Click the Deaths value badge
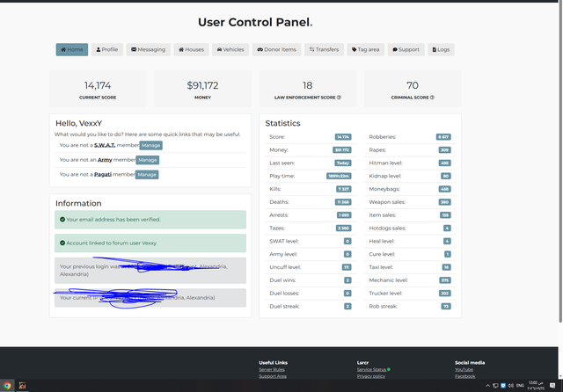 click(x=343, y=202)
